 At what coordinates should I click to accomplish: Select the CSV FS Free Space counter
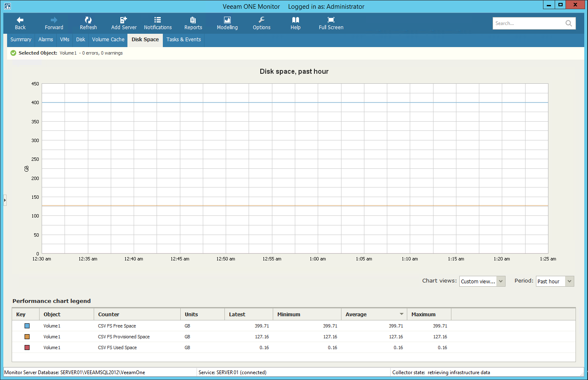coord(117,326)
